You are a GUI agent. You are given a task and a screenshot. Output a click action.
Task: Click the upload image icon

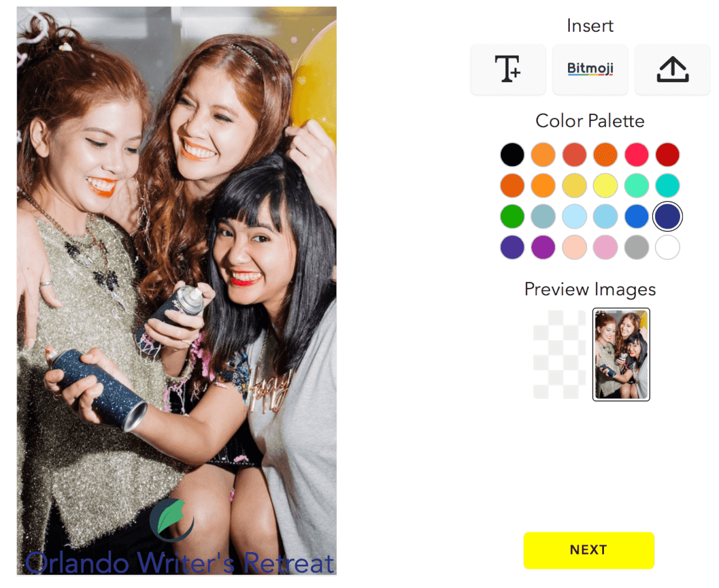[672, 69]
